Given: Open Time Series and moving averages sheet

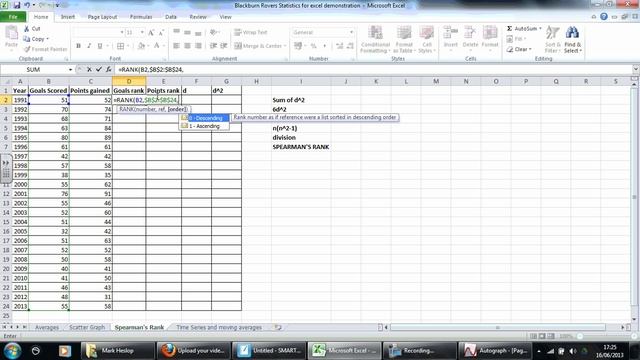Looking at the screenshot, I should [219, 327].
